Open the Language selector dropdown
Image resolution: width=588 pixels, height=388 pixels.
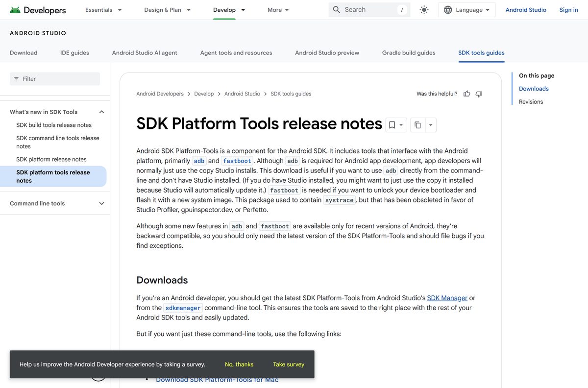[467, 10]
